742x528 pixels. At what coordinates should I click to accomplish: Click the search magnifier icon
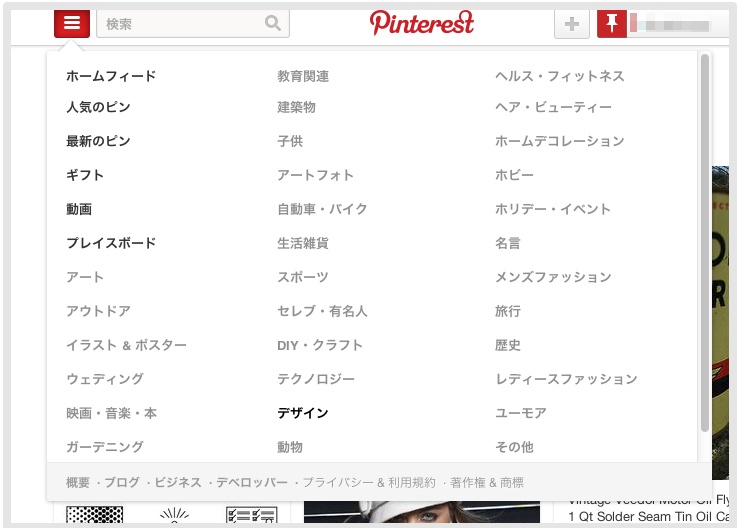(273, 23)
